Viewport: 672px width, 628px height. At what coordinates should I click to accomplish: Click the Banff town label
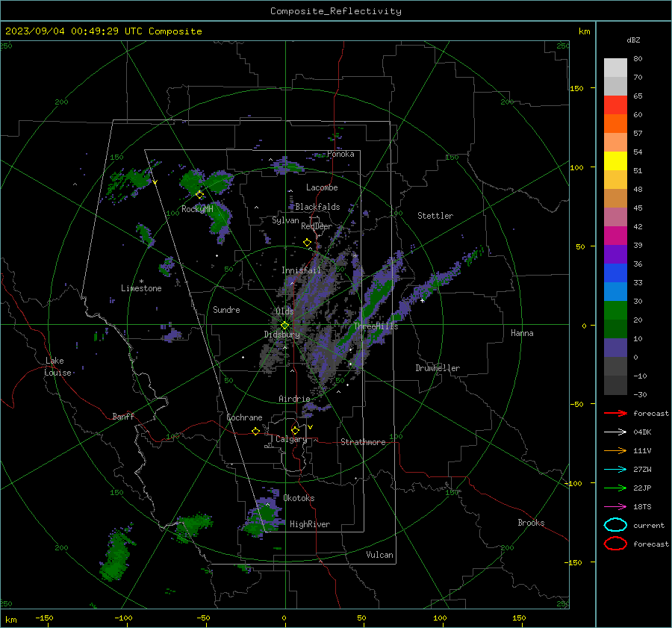[x=123, y=416]
